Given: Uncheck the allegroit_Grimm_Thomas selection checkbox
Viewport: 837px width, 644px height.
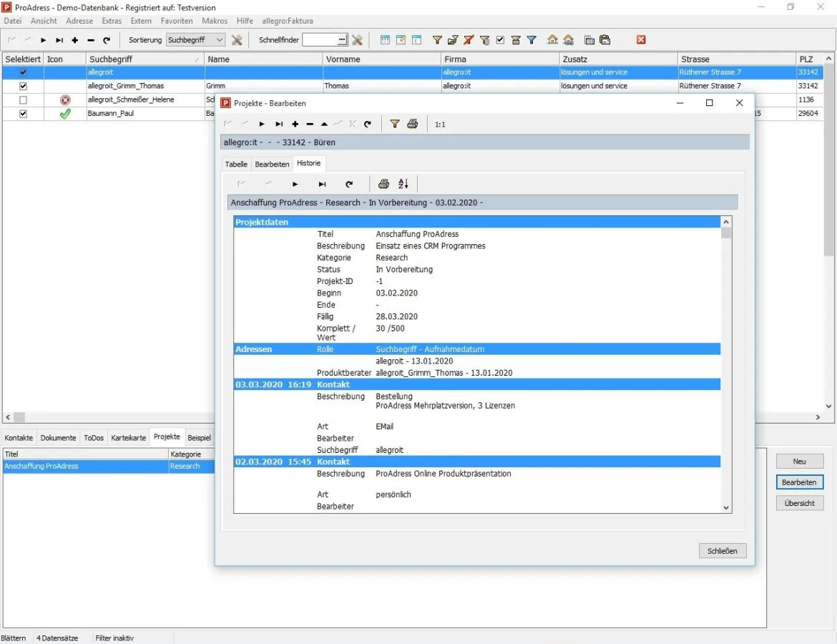Looking at the screenshot, I should point(23,86).
